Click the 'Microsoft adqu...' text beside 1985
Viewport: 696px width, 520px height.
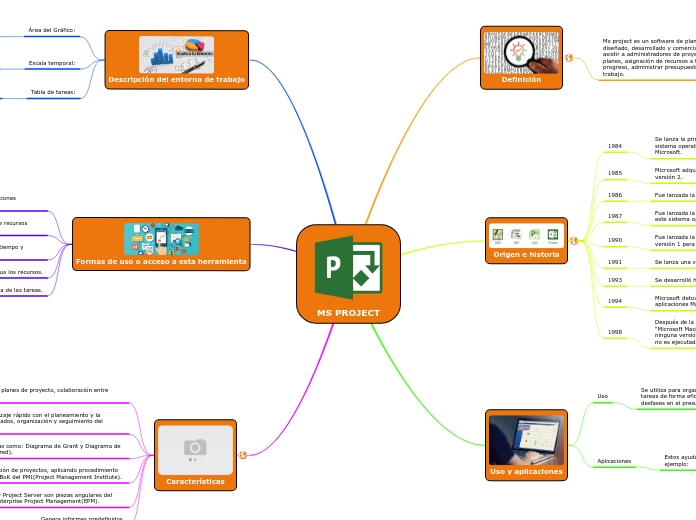(675, 174)
